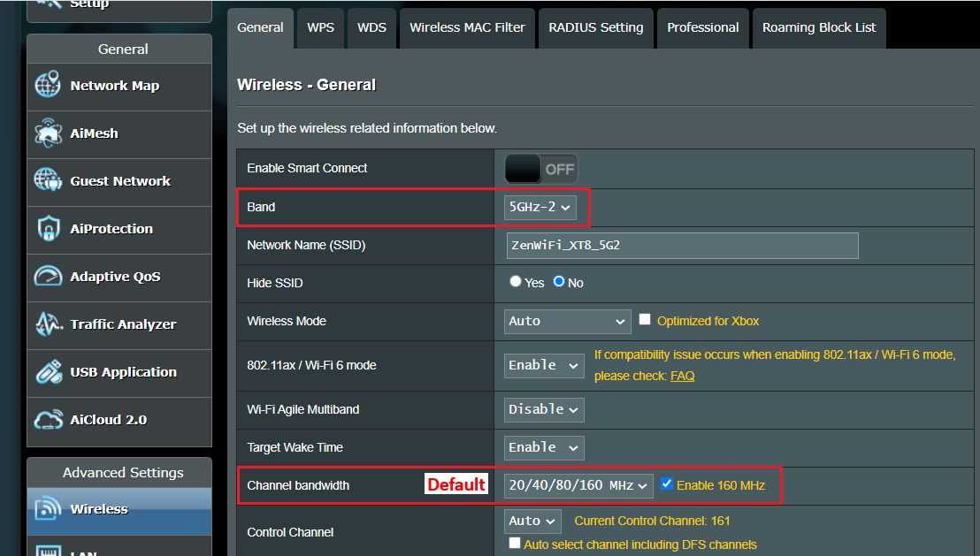Switch to the WPS tab

[321, 28]
